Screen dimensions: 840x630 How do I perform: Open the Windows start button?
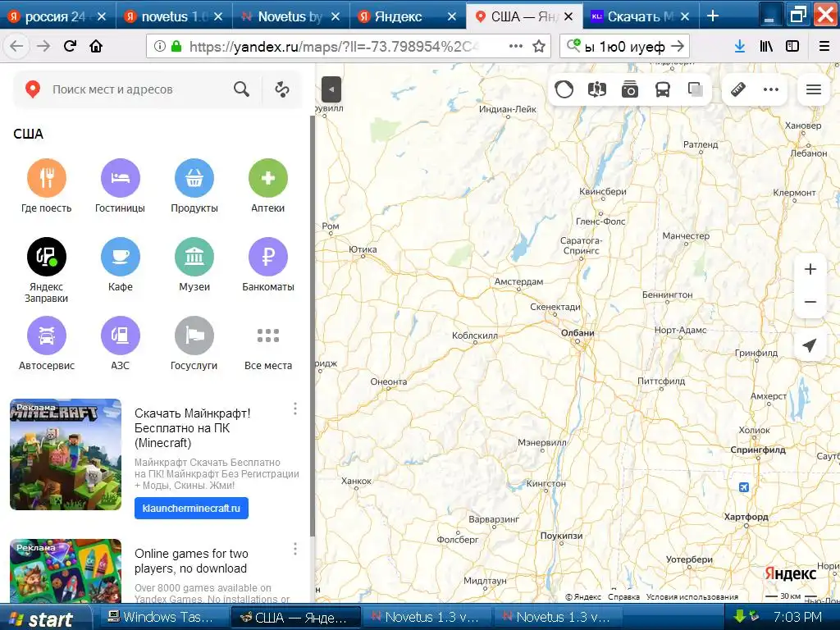(44, 619)
